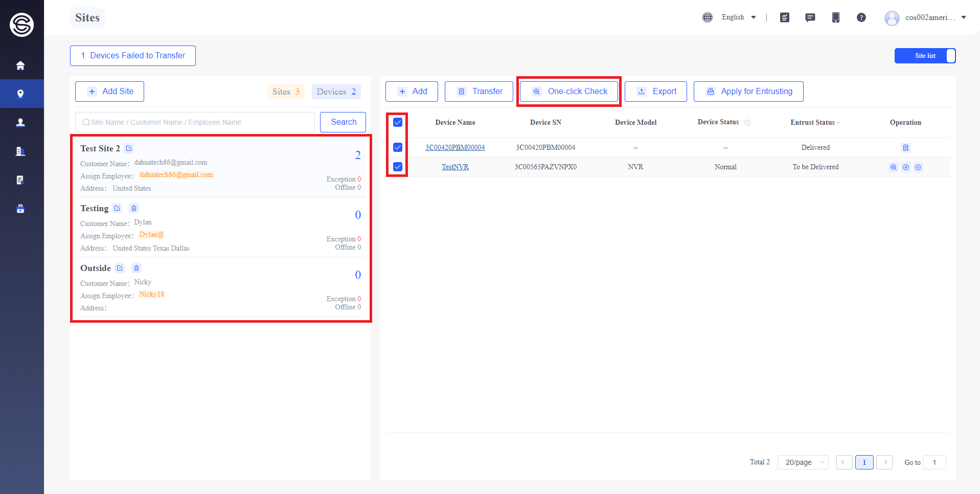This screenshot has width=980, height=494.
Task: Switch to the Devices 2 tab
Action: click(336, 92)
